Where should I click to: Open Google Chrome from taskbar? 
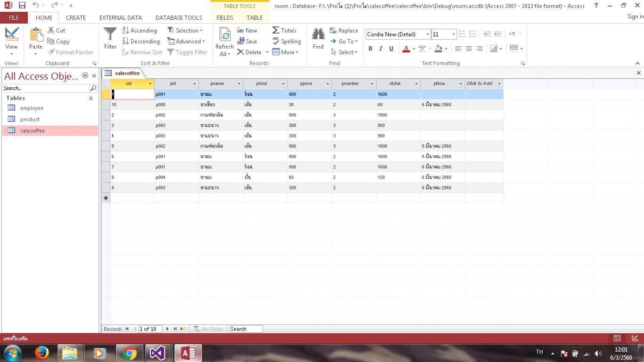(129, 353)
